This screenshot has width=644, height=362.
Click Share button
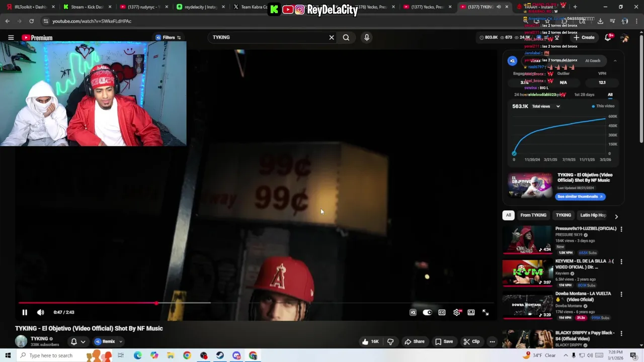point(415,341)
